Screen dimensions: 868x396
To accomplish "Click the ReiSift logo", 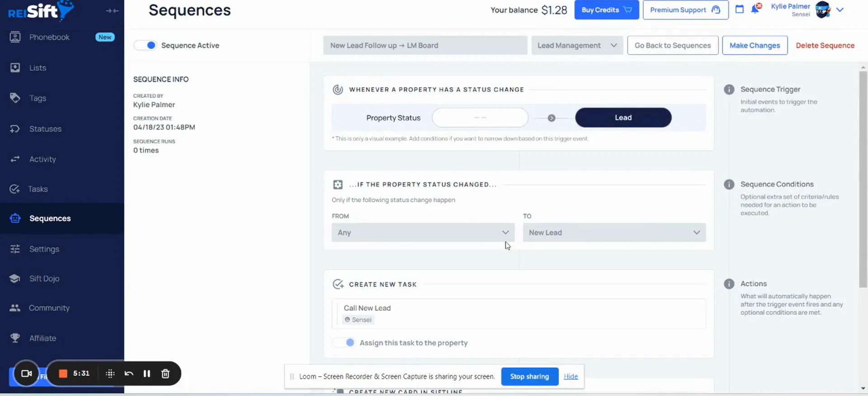I will click(x=41, y=10).
